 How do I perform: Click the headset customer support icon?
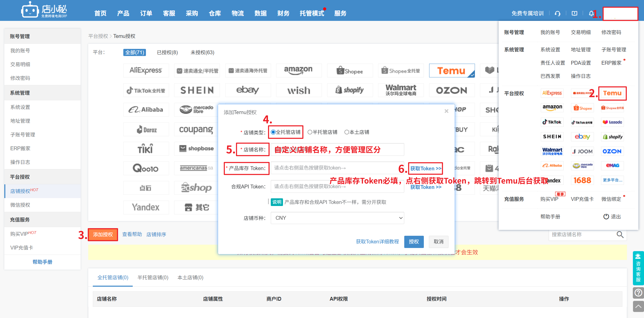tap(558, 13)
